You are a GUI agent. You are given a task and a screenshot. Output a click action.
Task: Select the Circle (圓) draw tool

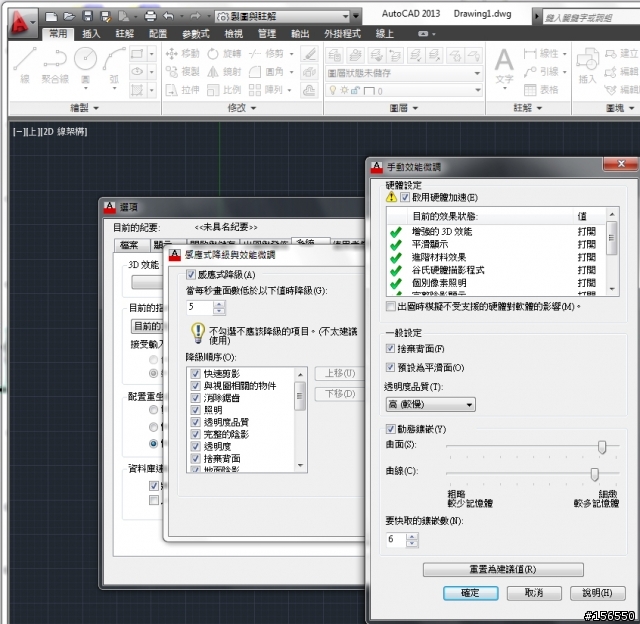coord(85,65)
